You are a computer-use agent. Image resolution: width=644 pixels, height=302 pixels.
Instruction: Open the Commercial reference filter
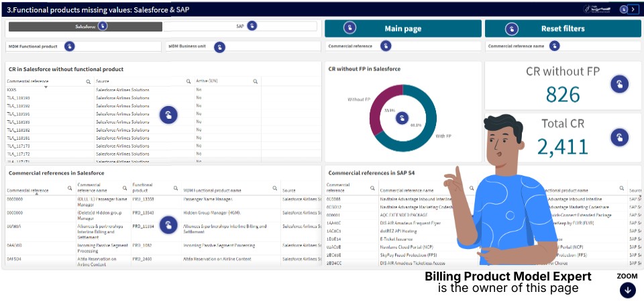click(x=403, y=46)
